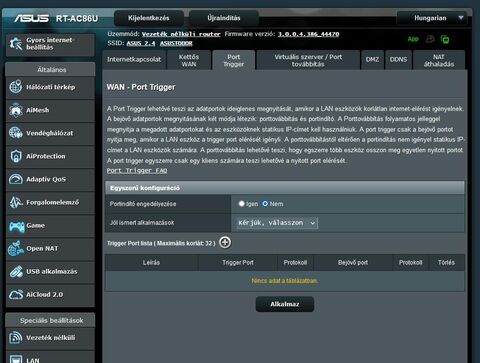This screenshot has width=480, height=363.
Task: Open the Virtuális szerver / Port továbbítás tab
Action: [x=308, y=60]
